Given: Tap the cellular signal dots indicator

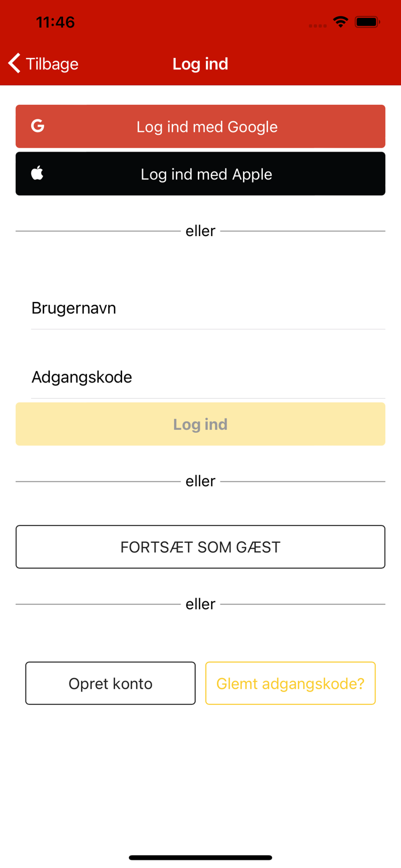Looking at the screenshot, I should coord(318,25).
